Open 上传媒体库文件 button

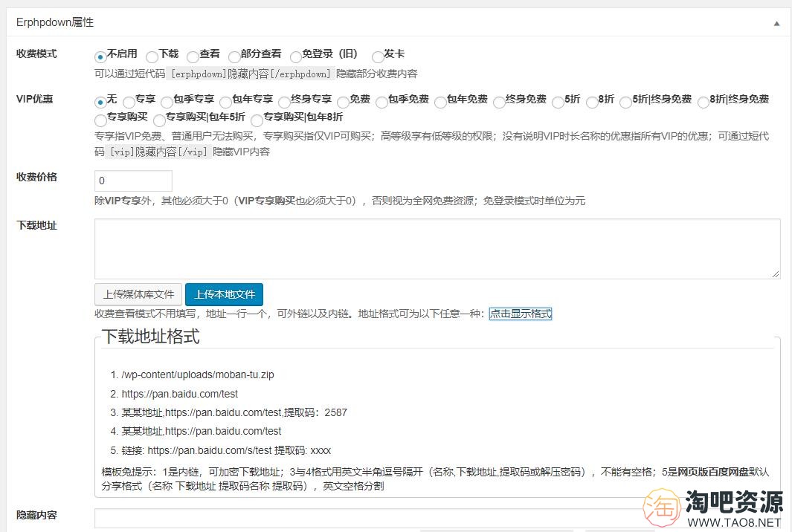(138, 294)
